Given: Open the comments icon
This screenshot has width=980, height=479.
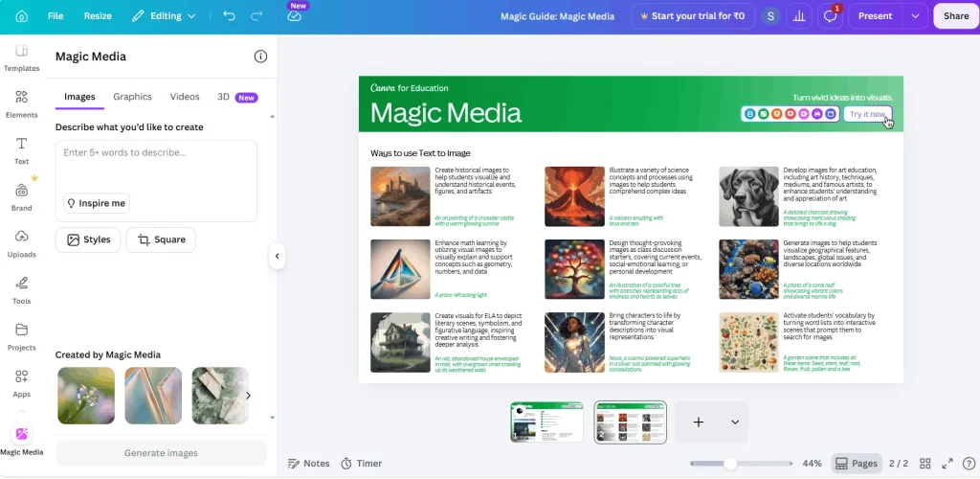Looking at the screenshot, I should pyautogui.click(x=830, y=16).
